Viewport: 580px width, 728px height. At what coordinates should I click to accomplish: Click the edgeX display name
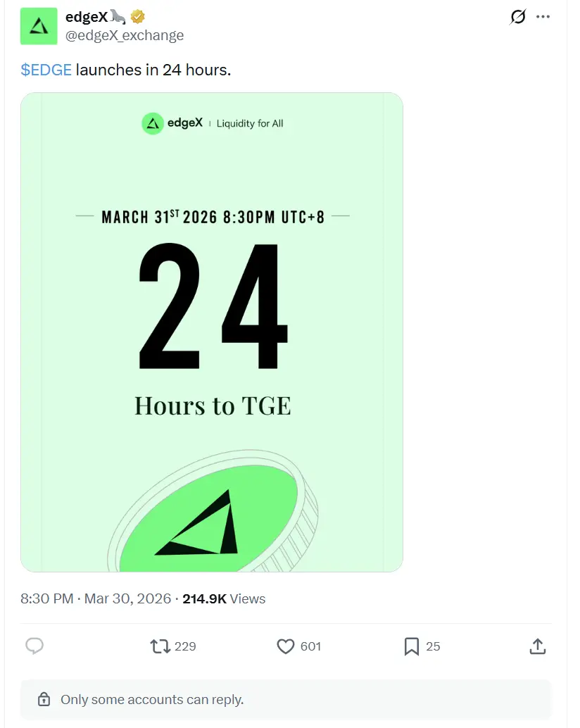(x=87, y=18)
